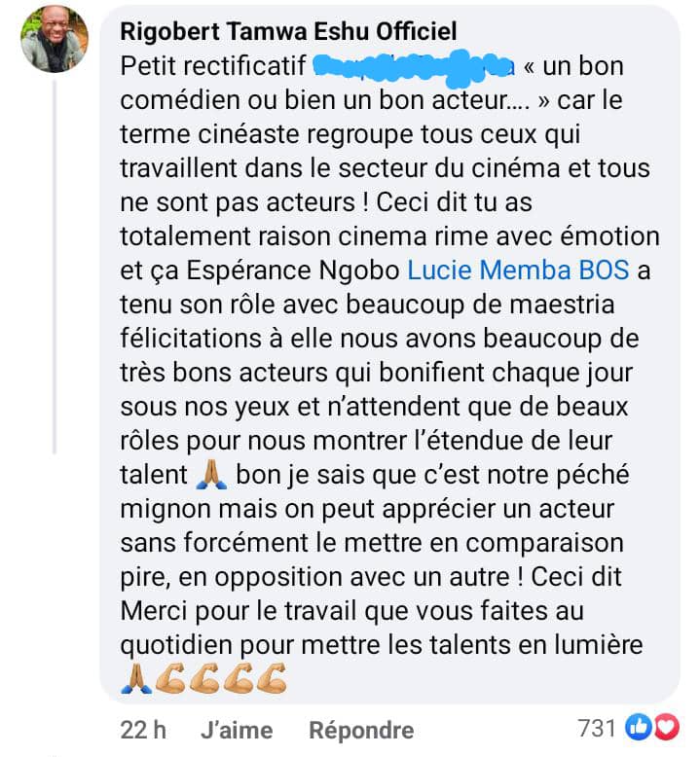Click the praying hands emoji on the last line
700x757 pixels.
(x=135, y=677)
